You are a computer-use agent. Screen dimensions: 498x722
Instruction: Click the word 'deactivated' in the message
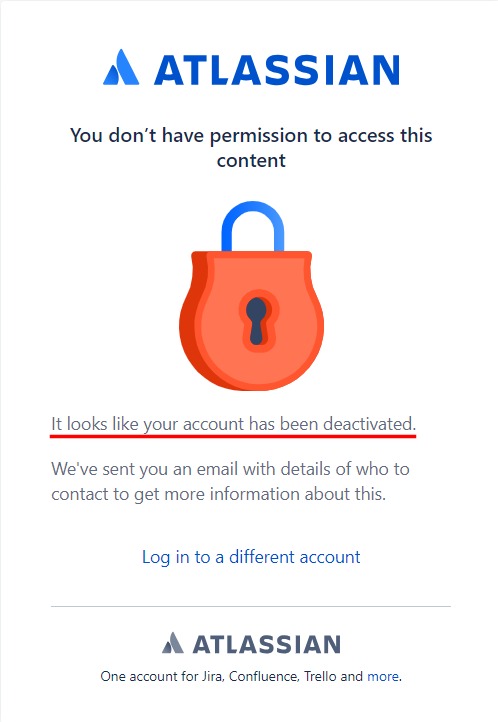(369, 424)
